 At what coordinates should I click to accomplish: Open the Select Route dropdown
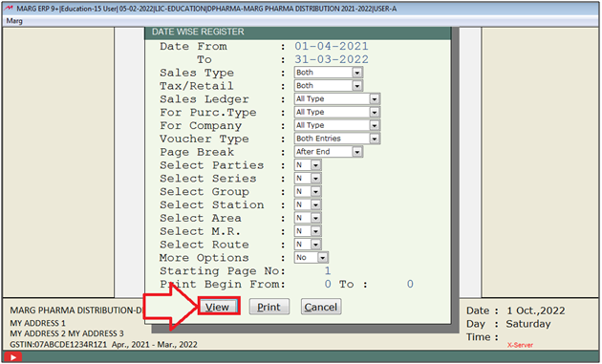[315, 245]
